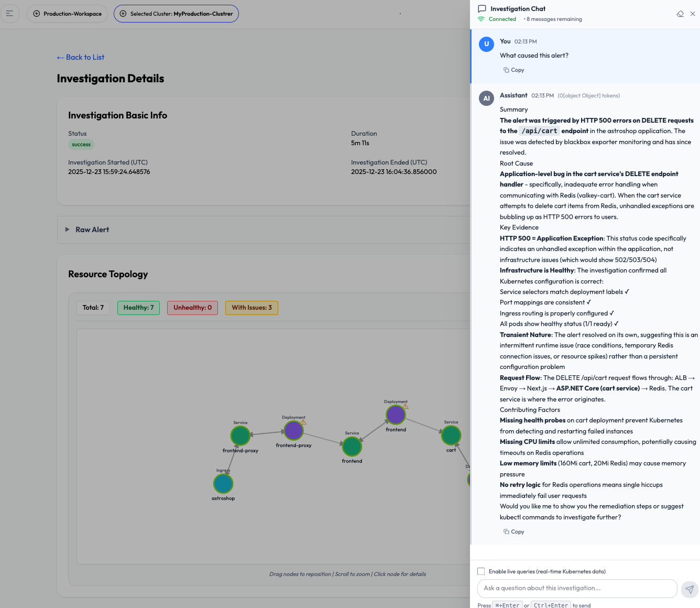Viewport: 700px width, 608px height.
Task: Close the Investigation Chat panel
Action: click(x=693, y=14)
